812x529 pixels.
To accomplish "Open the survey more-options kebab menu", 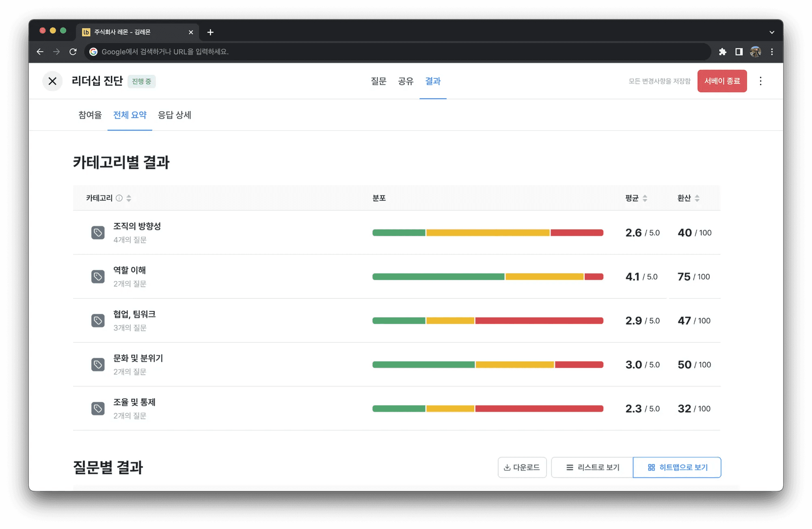I will click(760, 81).
